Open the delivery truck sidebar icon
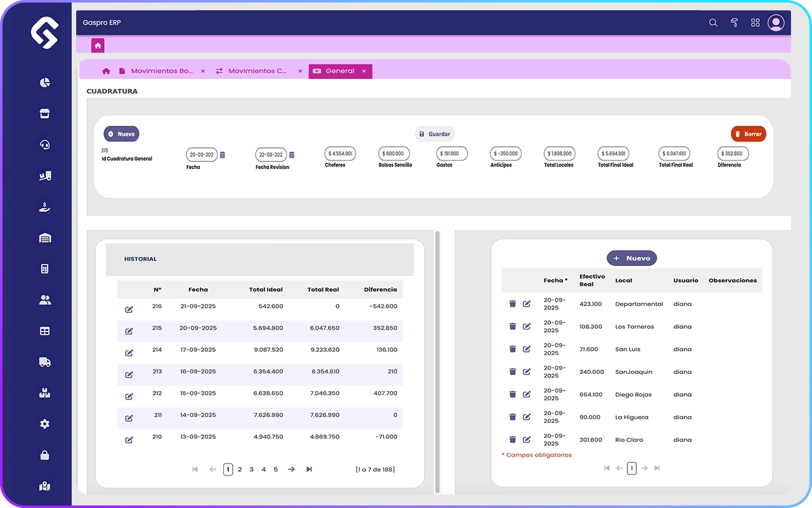This screenshot has width=812, height=508. pos(44,362)
